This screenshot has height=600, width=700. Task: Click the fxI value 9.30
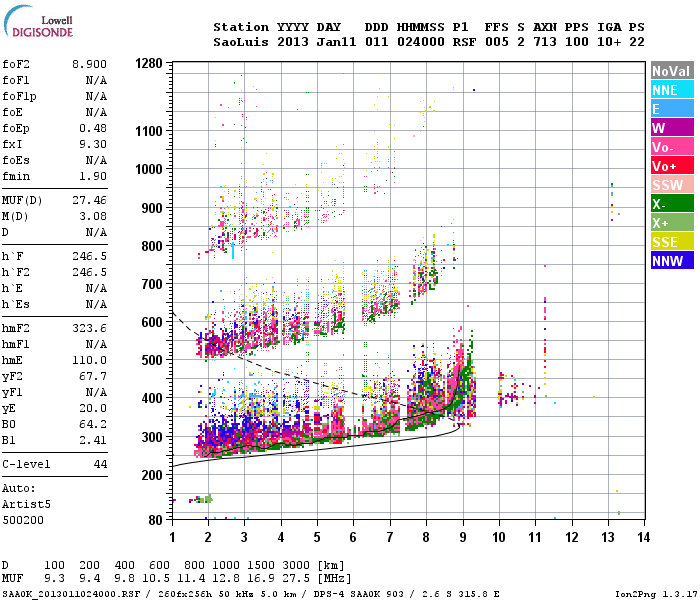(x=93, y=144)
